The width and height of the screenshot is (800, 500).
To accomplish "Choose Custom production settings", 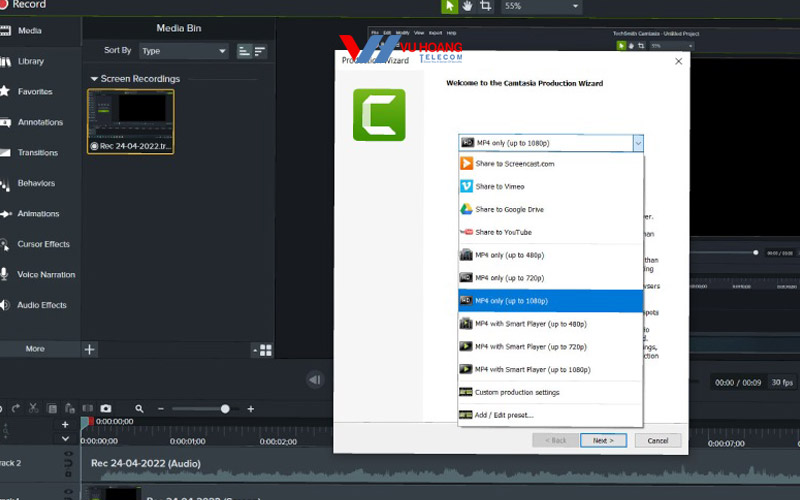I will (551, 392).
